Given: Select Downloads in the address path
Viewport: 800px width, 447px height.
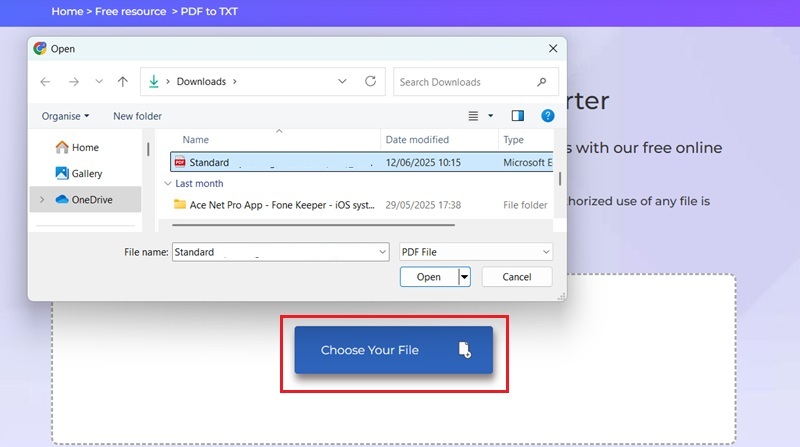Looking at the screenshot, I should pyautogui.click(x=201, y=82).
